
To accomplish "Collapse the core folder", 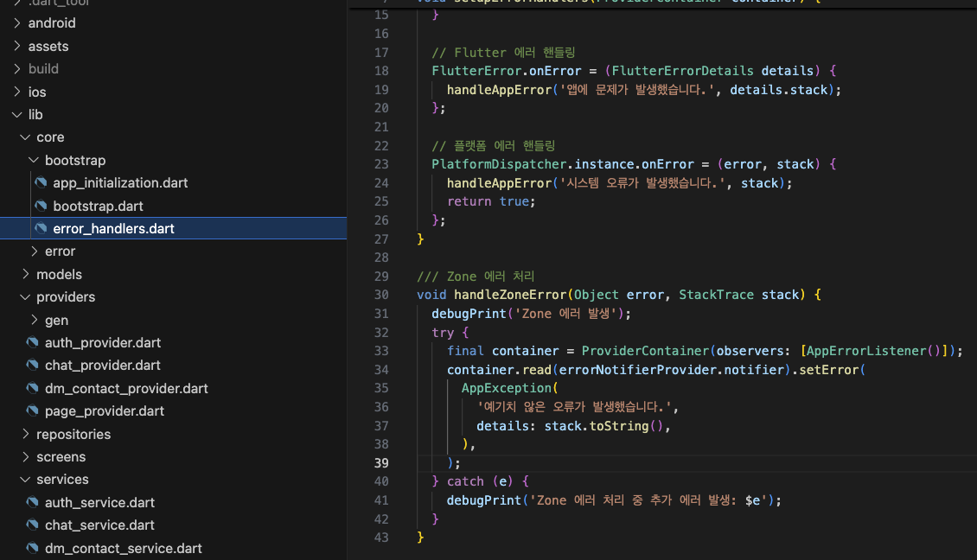I will 25,137.
